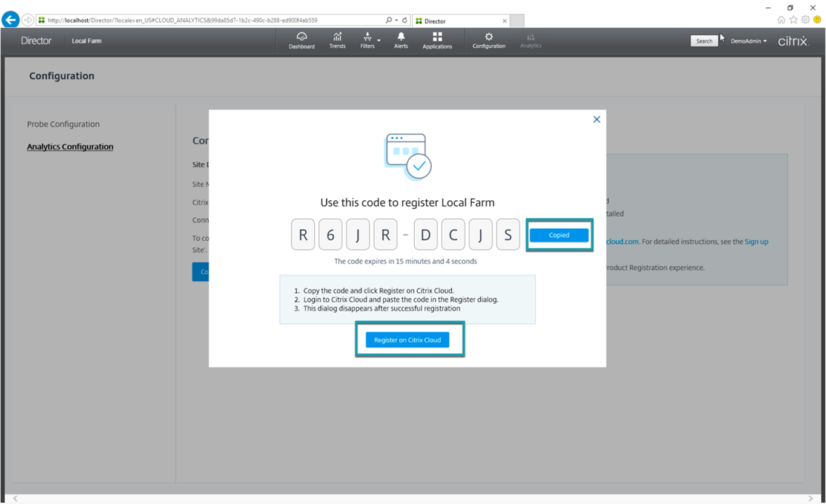Close the registration code dialog

tap(596, 119)
